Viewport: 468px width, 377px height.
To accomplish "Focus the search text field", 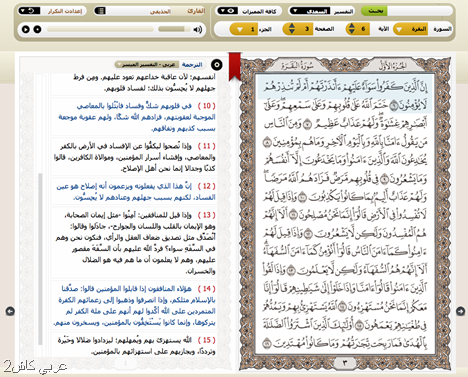I will [419, 11].
